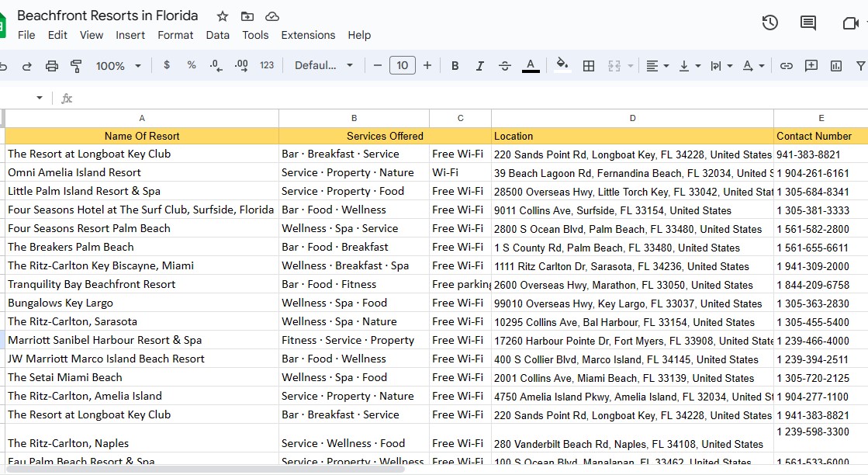Screen dimensions: 868x475
Task: Open the Default font dropdown
Action: point(323,66)
